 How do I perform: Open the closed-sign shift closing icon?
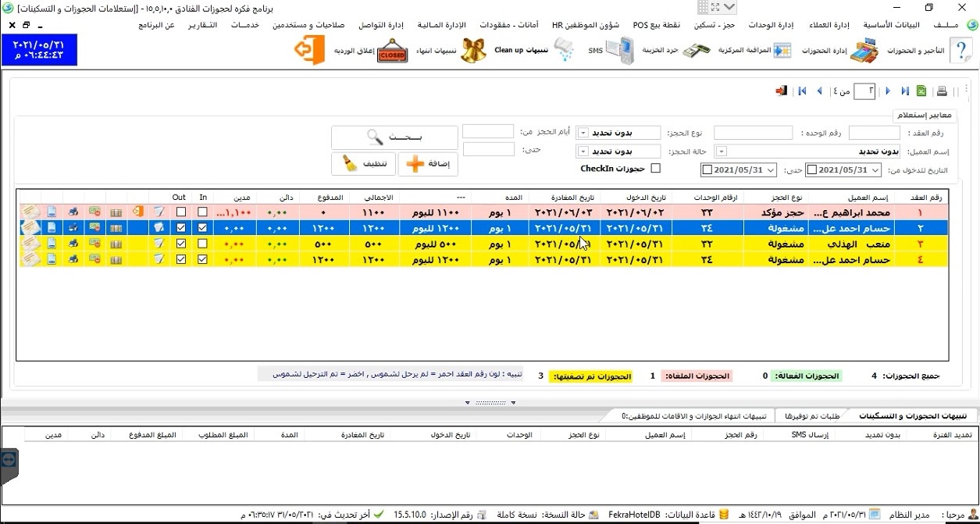pos(392,51)
